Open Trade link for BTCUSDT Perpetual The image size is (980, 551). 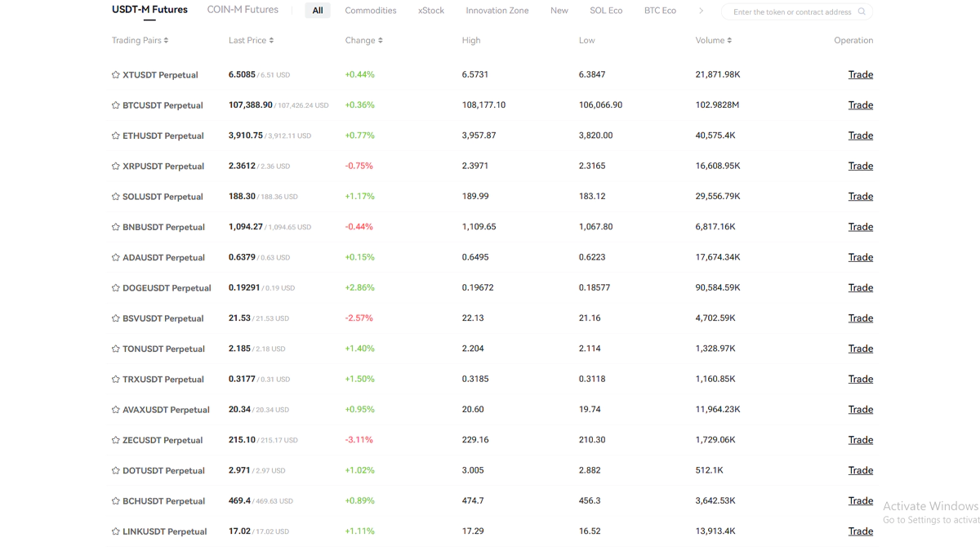(860, 105)
